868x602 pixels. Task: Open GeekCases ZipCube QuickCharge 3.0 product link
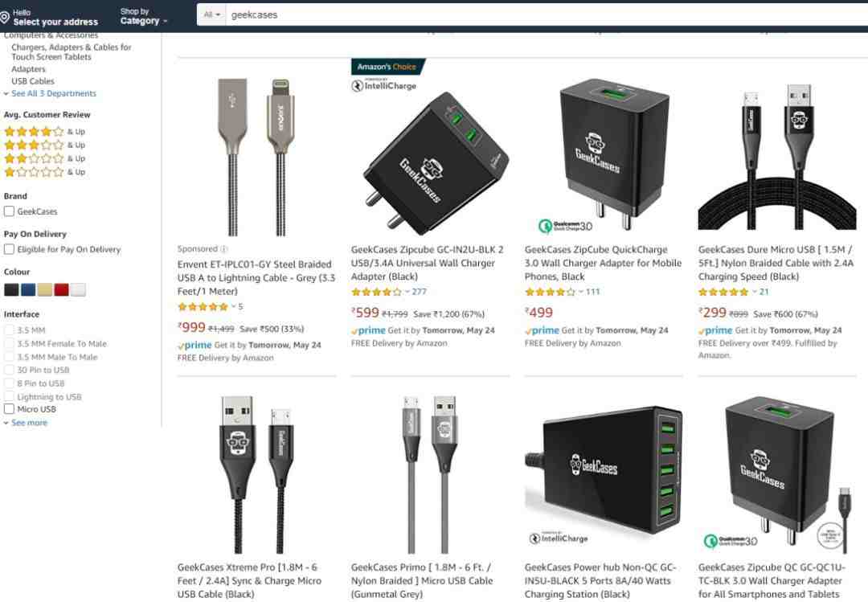click(603, 263)
